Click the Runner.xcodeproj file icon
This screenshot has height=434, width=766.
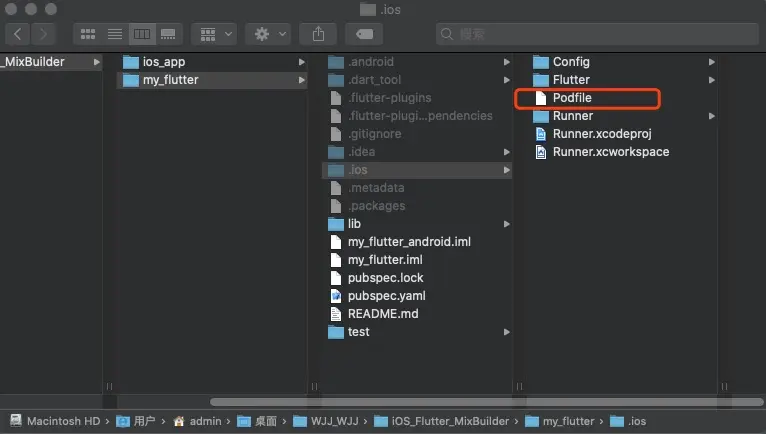541,134
